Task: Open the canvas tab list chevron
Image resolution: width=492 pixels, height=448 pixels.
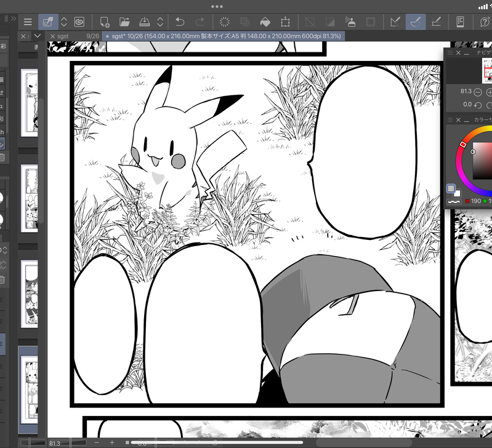Action: [38, 36]
